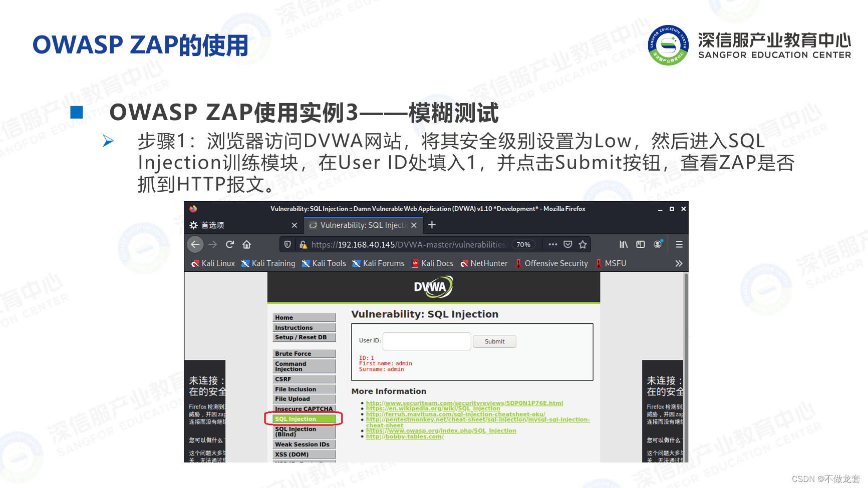The height and width of the screenshot is (488, 868).
Task: Open the Wikipedia SQL_injection link
Action: tap(433, 408)
